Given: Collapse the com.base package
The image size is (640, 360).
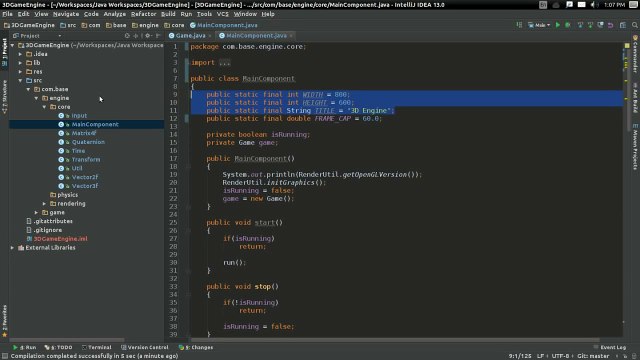Looking at the screenshot, I should pyautogui.click(x=28, y=89).
